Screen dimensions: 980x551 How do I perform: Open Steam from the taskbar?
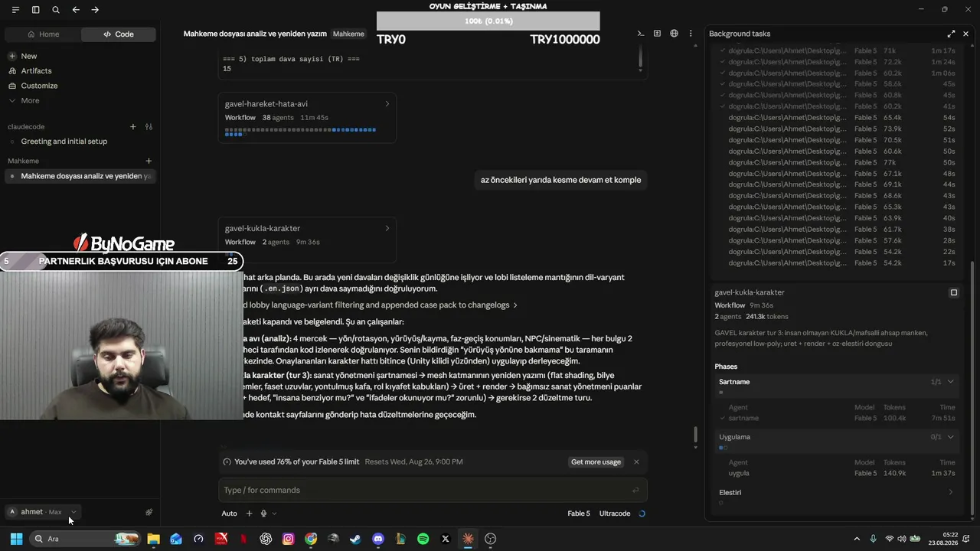(x=355, y=539)
